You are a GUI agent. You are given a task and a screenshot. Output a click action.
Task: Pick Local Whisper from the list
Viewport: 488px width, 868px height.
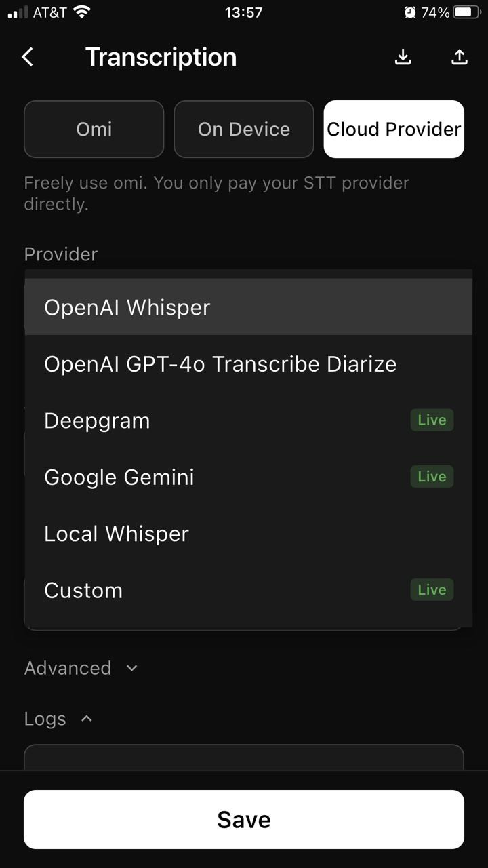tap(117, 534)
